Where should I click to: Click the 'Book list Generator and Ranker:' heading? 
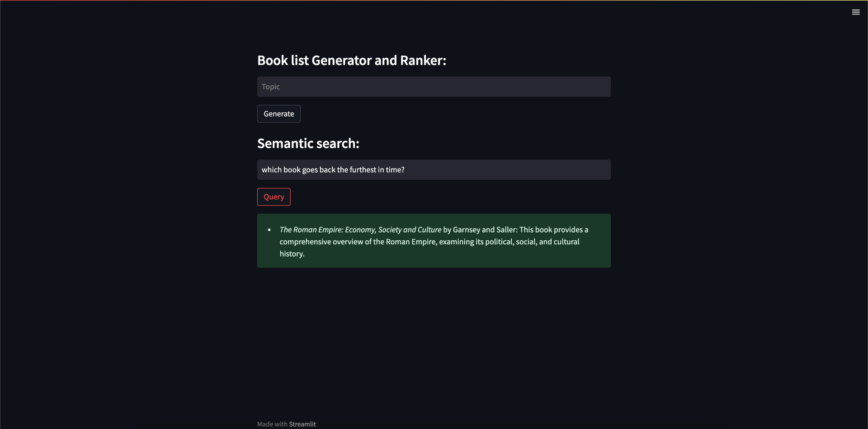[351, 61]
